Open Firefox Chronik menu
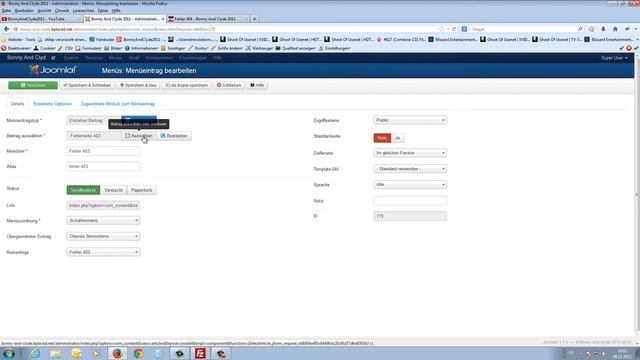Image resolution: width=640 pixels, height=360 pixels. (x=62, y=11)
